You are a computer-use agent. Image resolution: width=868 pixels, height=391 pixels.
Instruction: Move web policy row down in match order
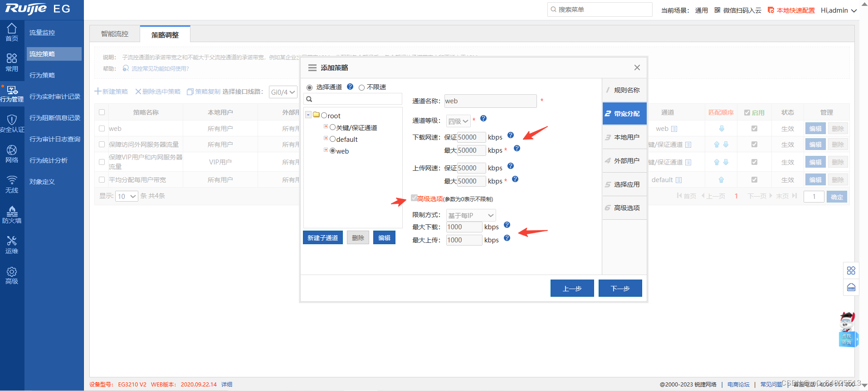722,129
